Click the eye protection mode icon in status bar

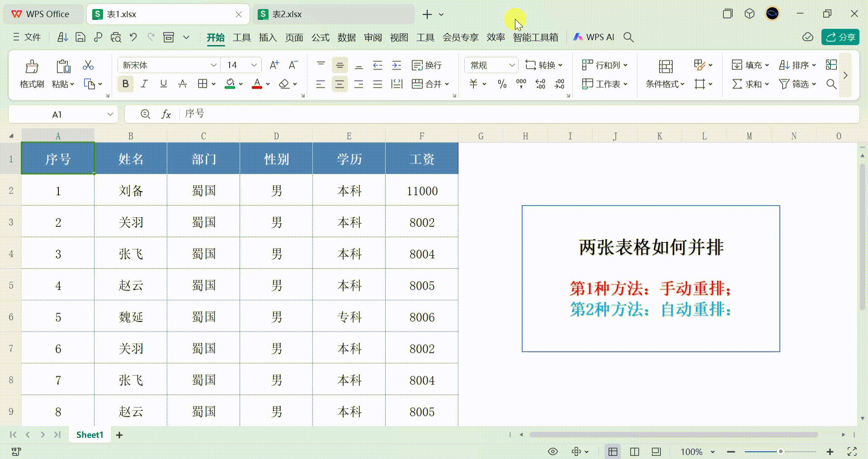click(x=552, y=451)
